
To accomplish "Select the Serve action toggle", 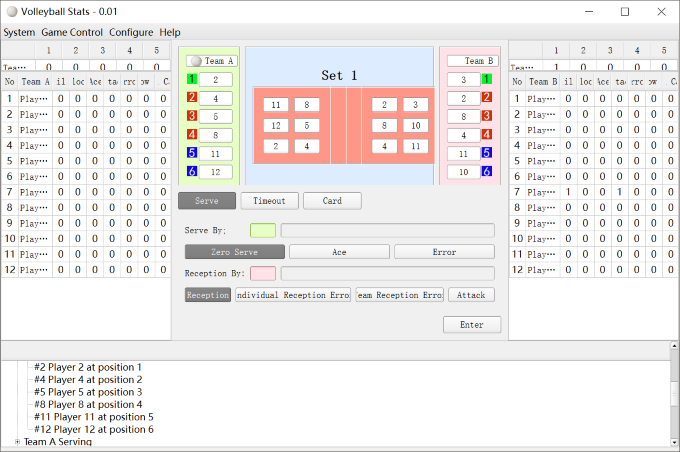I will pyautogui.click(x=207, y=201).
